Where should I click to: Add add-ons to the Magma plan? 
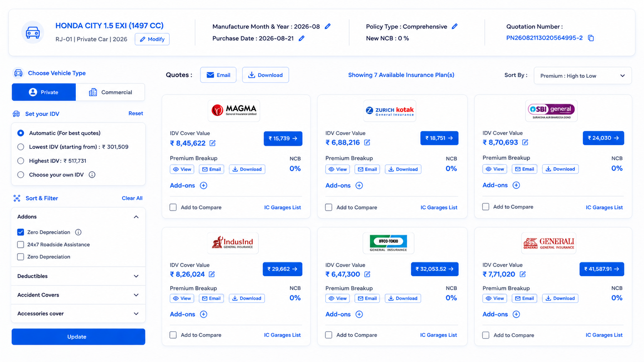tap(204, 185)
